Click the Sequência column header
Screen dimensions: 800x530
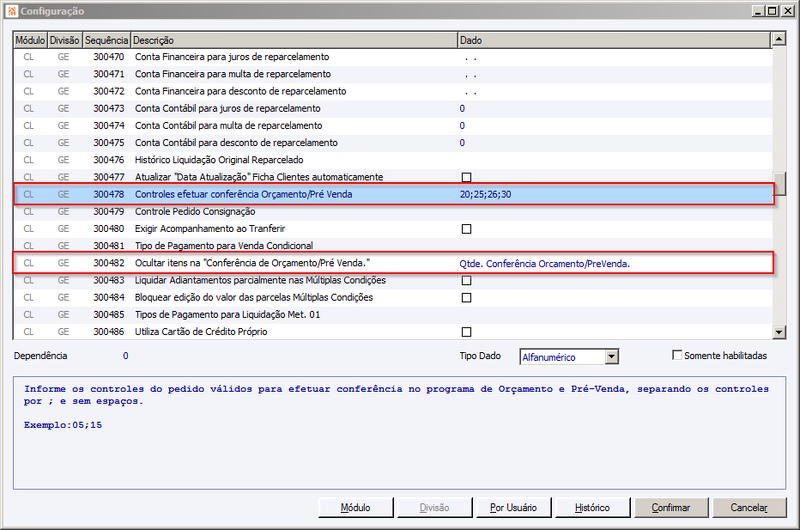pyautogui.click(x=107, y=40)
